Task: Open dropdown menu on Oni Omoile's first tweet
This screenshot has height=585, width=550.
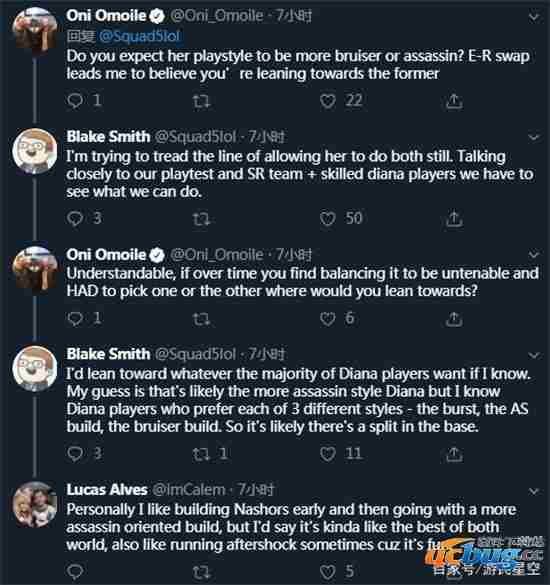Action: [x=534, y=17]
